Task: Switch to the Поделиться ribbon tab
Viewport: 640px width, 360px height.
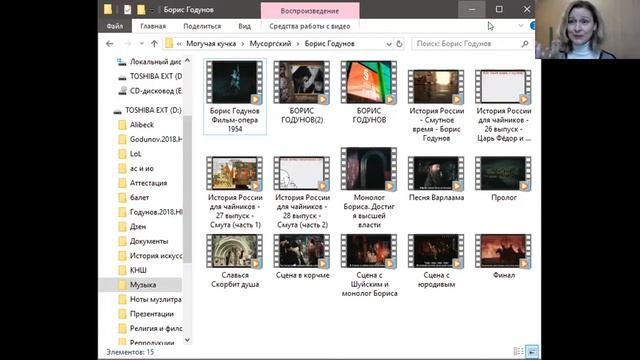Action: point(202,26)
